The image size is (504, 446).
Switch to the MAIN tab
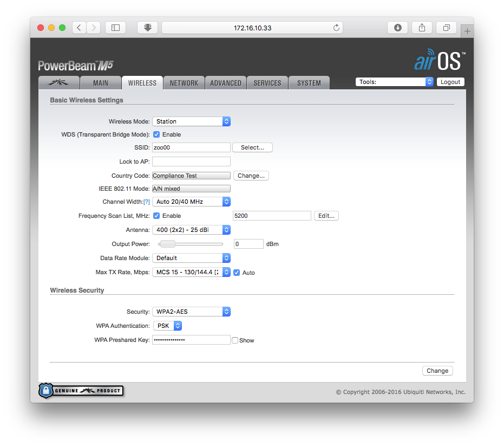tap(101, 83)
